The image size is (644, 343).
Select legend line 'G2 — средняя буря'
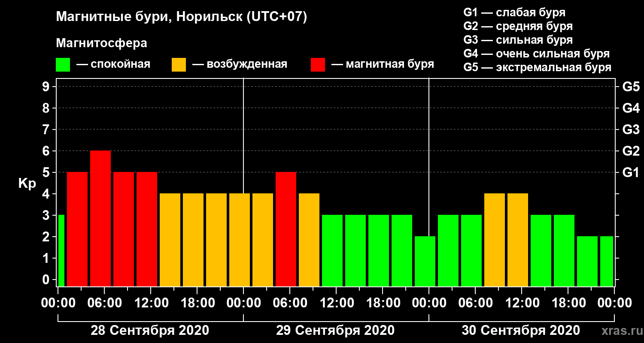[518, 26]
